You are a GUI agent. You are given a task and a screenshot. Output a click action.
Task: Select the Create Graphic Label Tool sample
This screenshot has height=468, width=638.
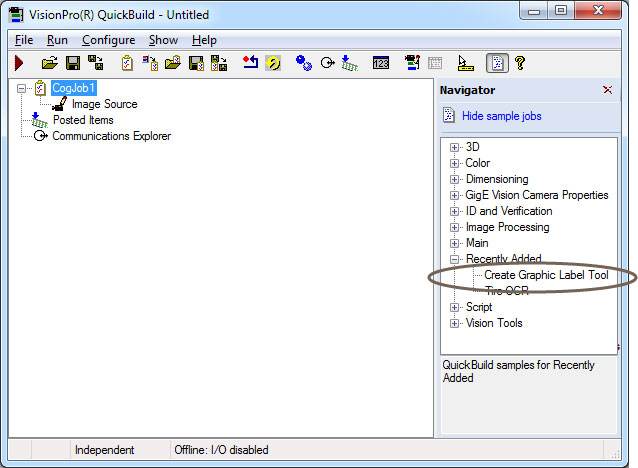[x=545, y=275]
